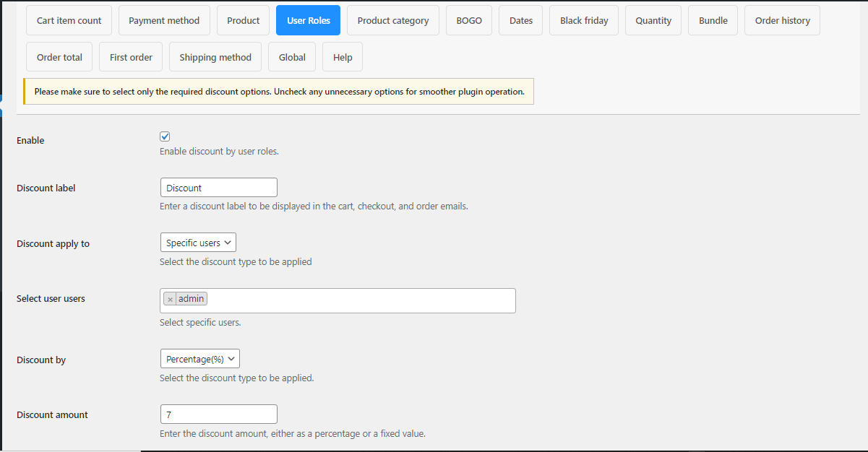Open the Discount by dropdown

pos(199,358)
